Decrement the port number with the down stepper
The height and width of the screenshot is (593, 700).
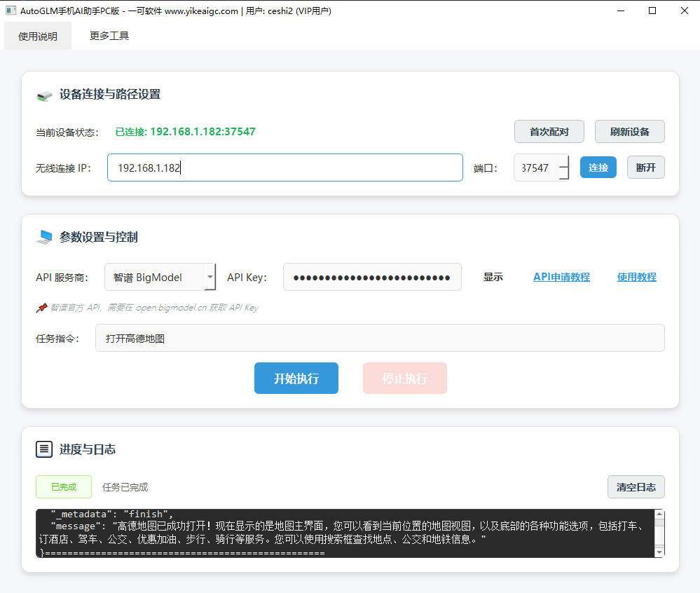(x=564, y=172)
